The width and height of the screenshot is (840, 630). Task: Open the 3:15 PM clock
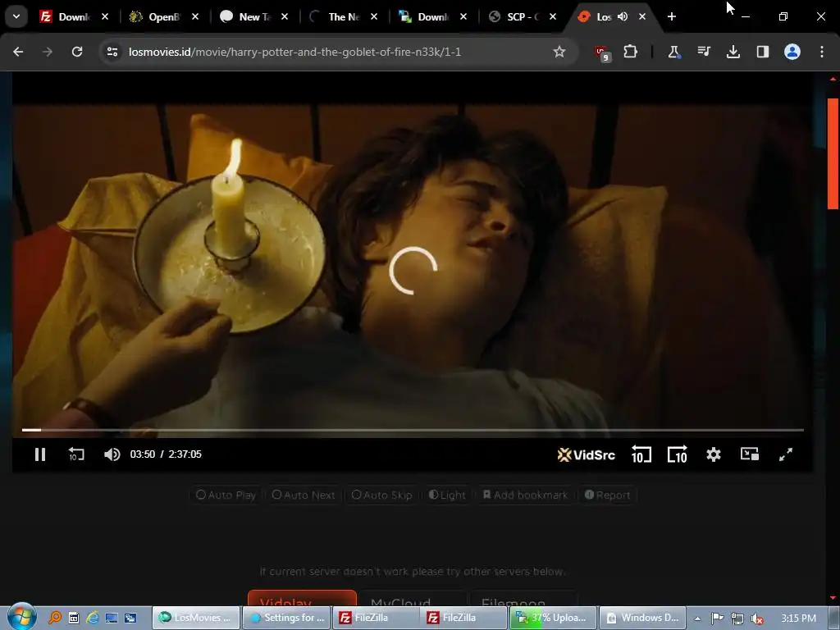click(x=798, y=619)
